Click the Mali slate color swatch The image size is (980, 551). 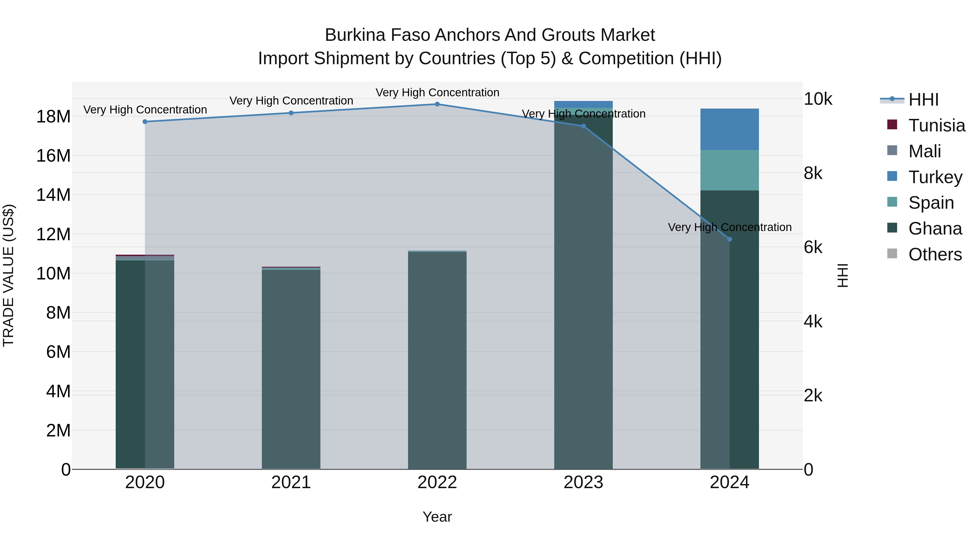click(x=892, y=150)
